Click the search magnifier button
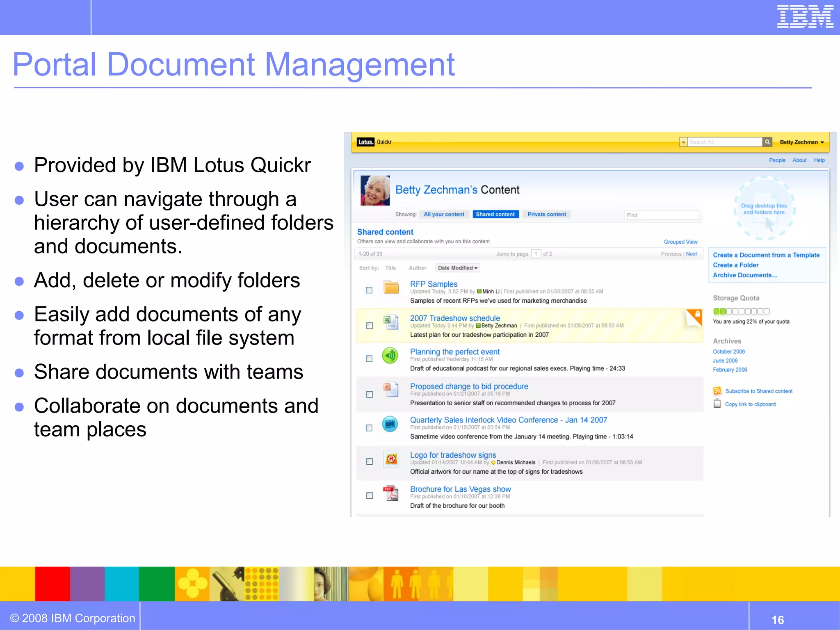 coord(767,142)
